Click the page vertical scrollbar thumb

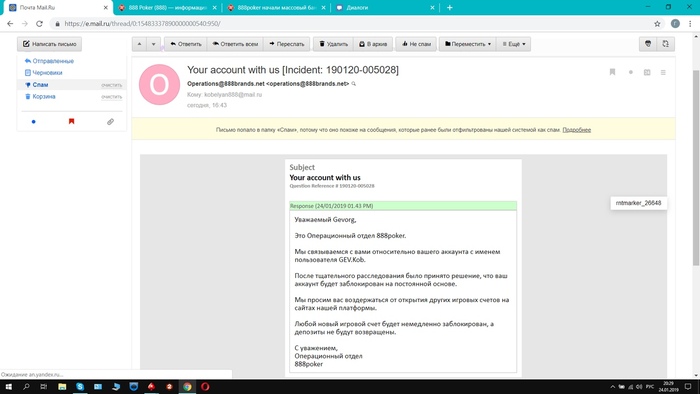tap(696, 168)
